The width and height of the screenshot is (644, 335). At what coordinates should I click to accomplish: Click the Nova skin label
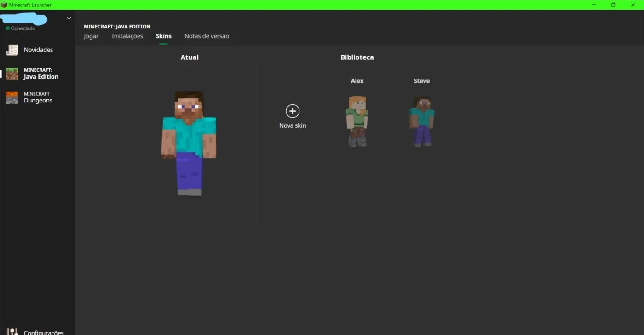293,125
